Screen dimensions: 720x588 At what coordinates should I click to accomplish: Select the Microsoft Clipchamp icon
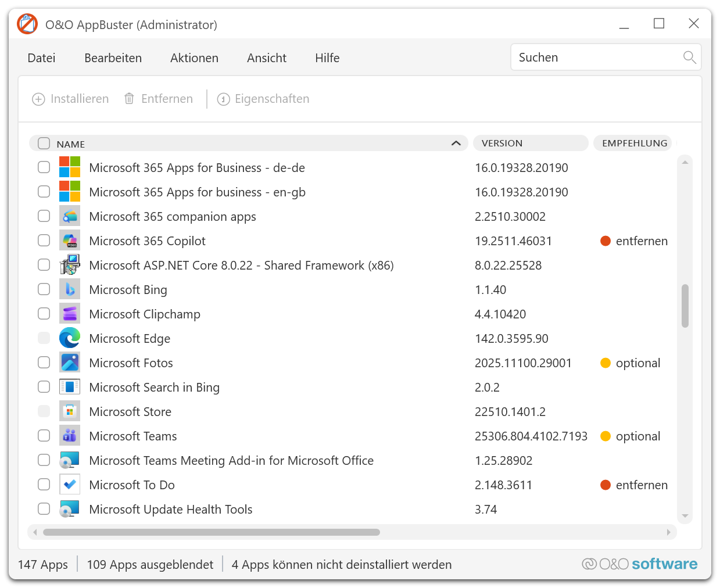coord(70,314)
